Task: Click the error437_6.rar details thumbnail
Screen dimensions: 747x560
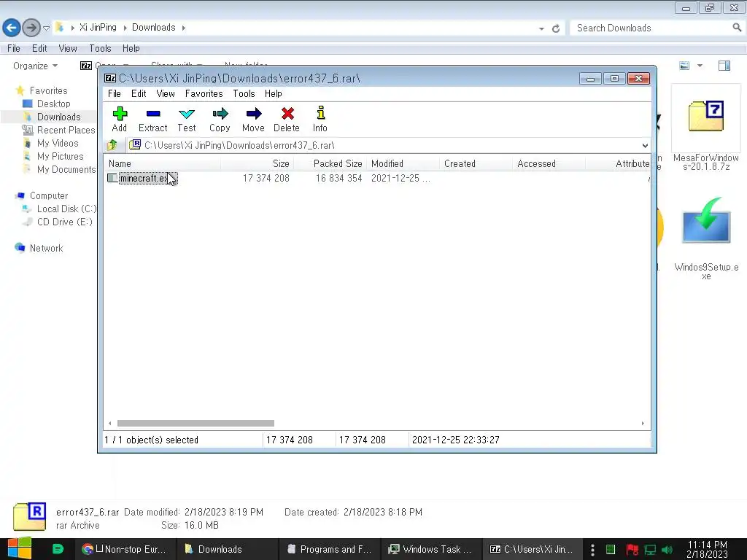Action: coord(29,517)
